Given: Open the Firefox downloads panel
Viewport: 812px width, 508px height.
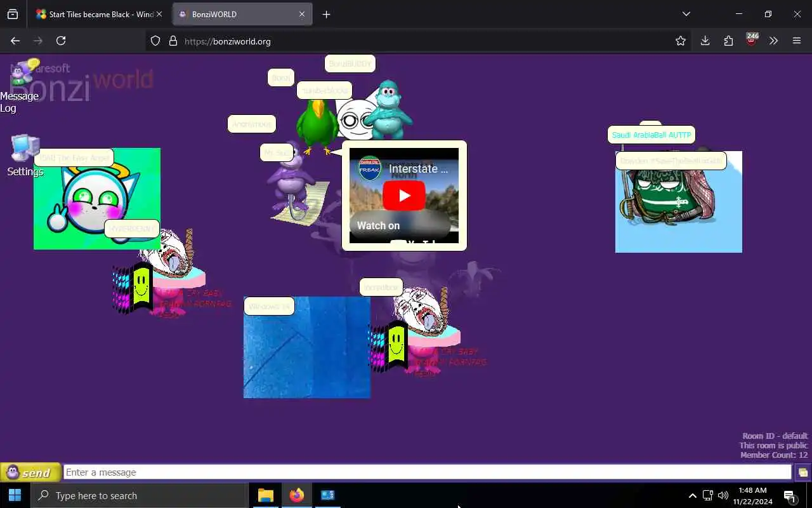Looking at the screenshot, I should coord(705,41).
